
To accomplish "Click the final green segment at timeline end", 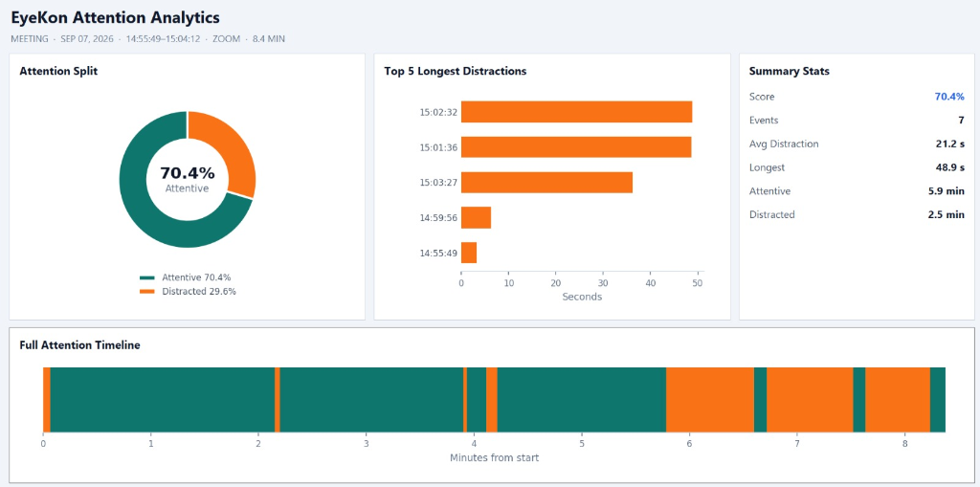I will click(938, 400).
